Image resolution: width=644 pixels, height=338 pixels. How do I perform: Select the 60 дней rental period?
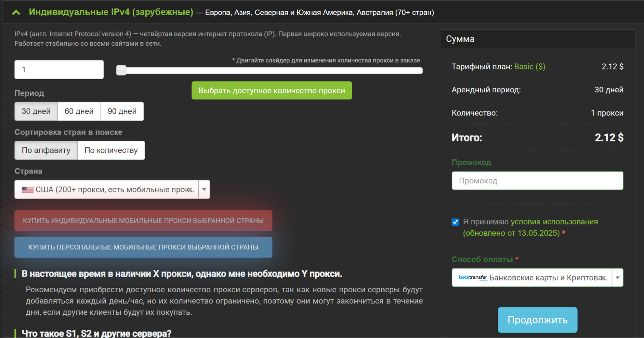click(79, 111)
